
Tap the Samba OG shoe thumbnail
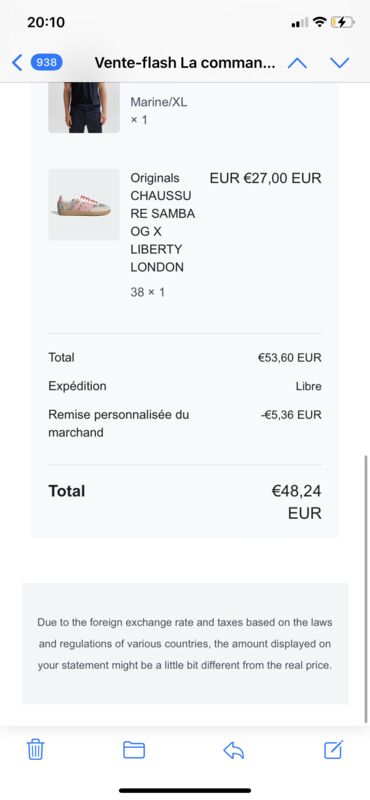84,204
